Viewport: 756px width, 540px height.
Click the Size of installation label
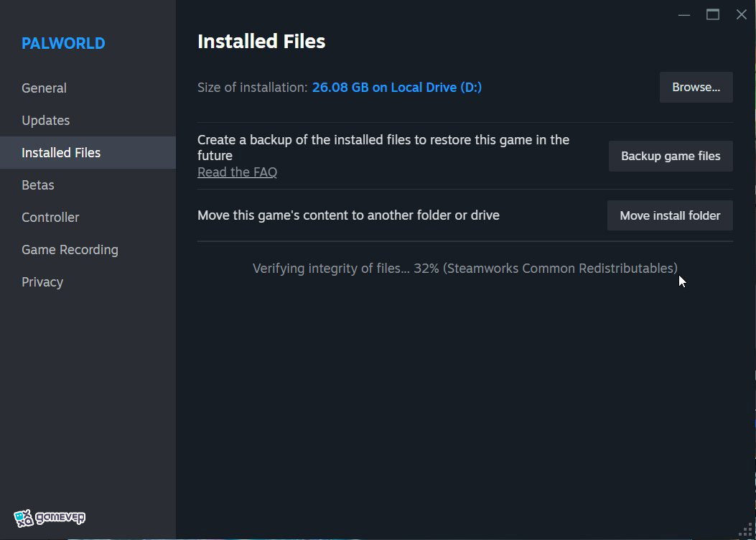tap(252, 88)
